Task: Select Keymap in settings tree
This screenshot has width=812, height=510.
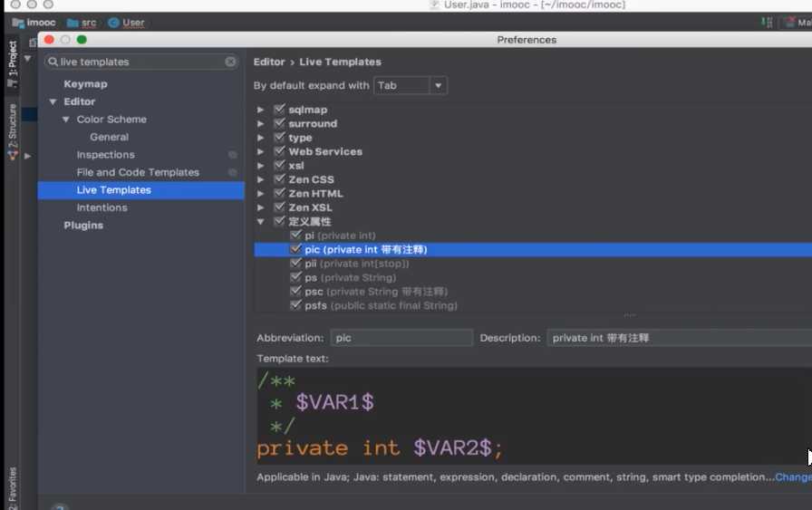Action: (x=85, y=84)
